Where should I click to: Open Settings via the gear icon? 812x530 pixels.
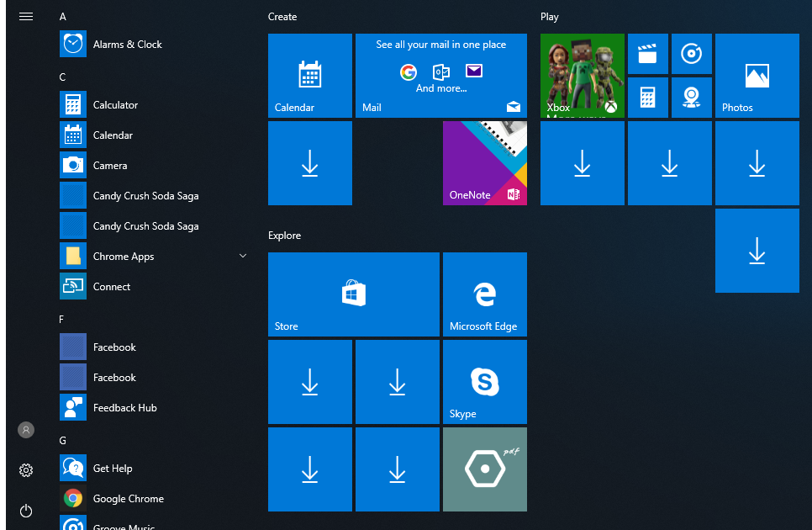tap(26, 470)
